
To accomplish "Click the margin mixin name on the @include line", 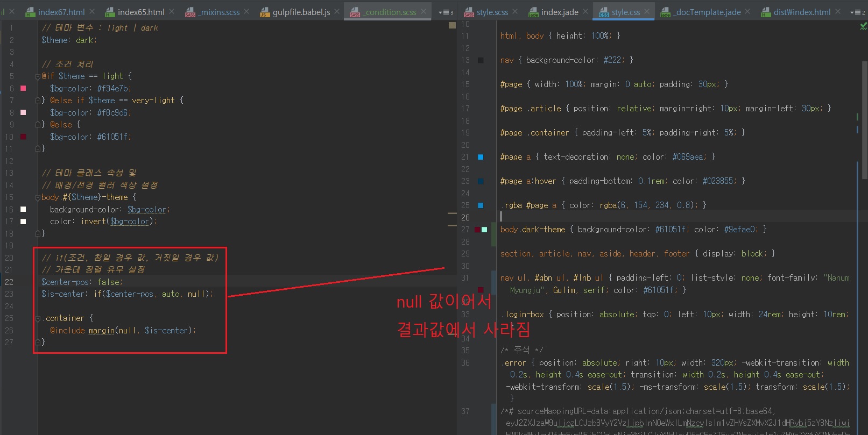I will [101, 331].
